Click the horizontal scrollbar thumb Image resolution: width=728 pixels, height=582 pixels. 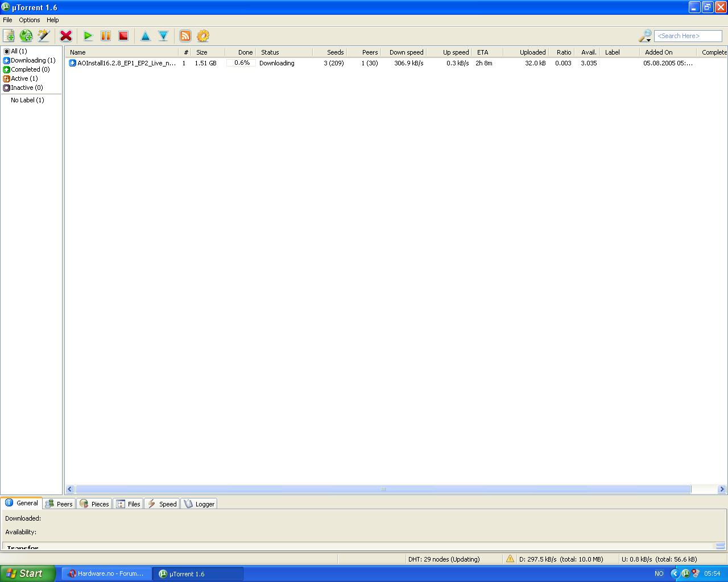tap(383, 489)
